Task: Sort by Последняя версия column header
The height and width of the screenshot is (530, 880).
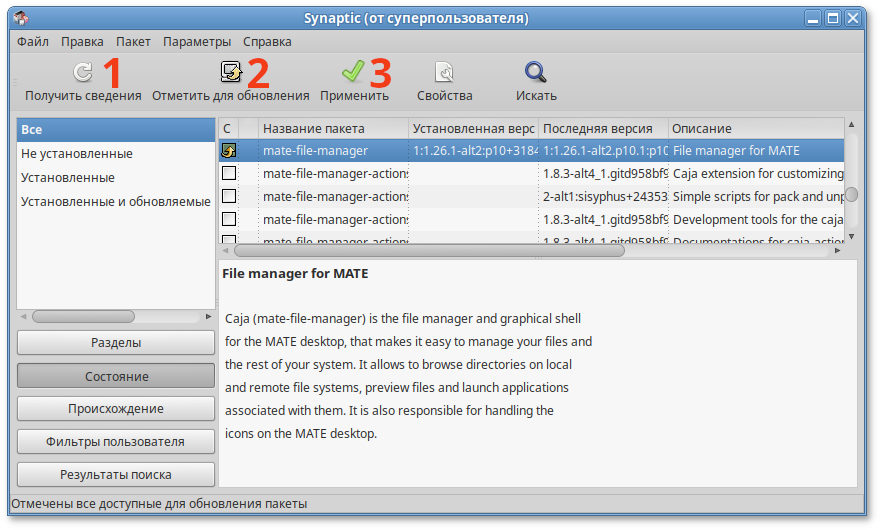Action: point(603,129)
